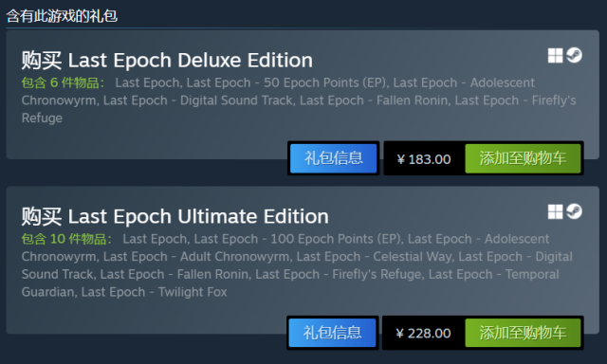Screen dimensions: 607x364
Task: Add Deluxe Edition to cart via 添加至购物车
Action: pyautogui.click(x=523, y=158)
